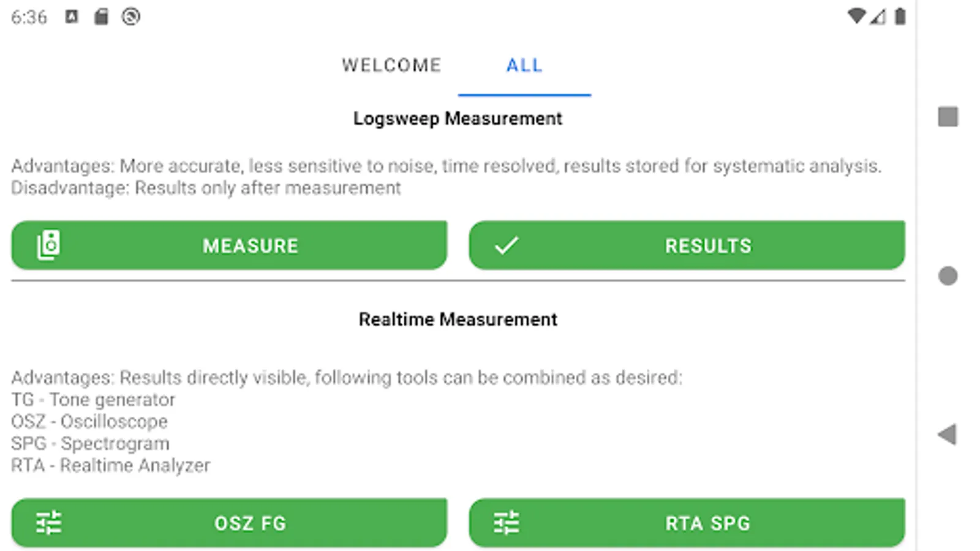
Task: Tap the Android back triangle
Action: [947, 434]
